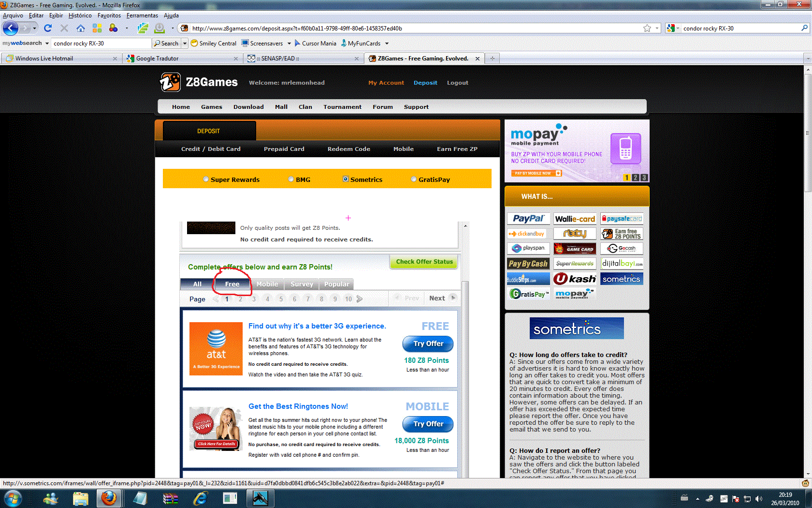Expand the back/forward history dropdown arrow

[x=34, y=28]
